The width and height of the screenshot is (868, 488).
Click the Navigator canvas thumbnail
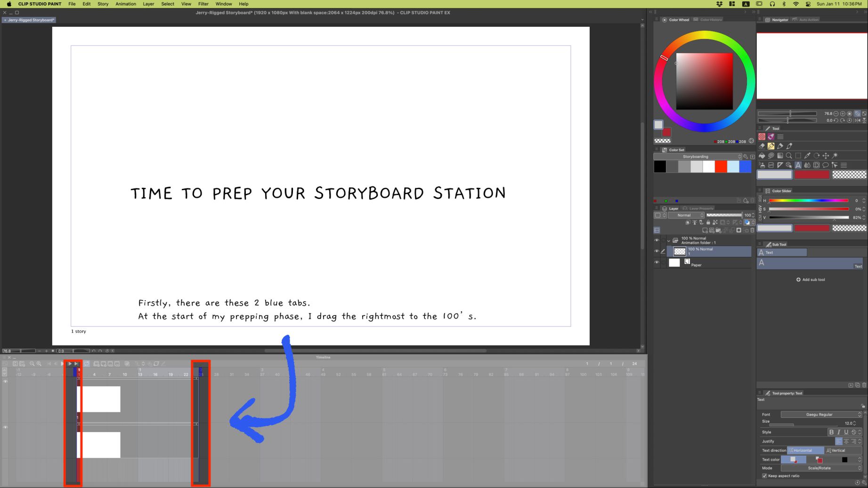(812, 66)
